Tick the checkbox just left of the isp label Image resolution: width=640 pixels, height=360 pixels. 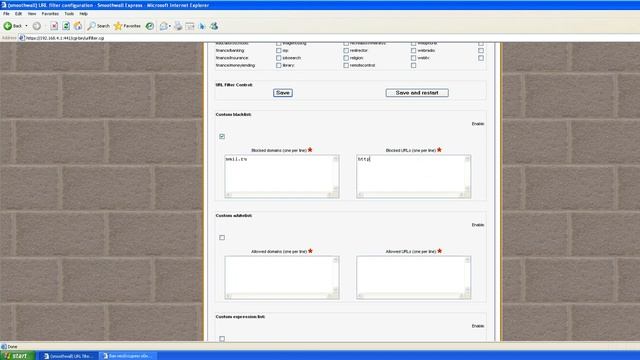[279, 51]
